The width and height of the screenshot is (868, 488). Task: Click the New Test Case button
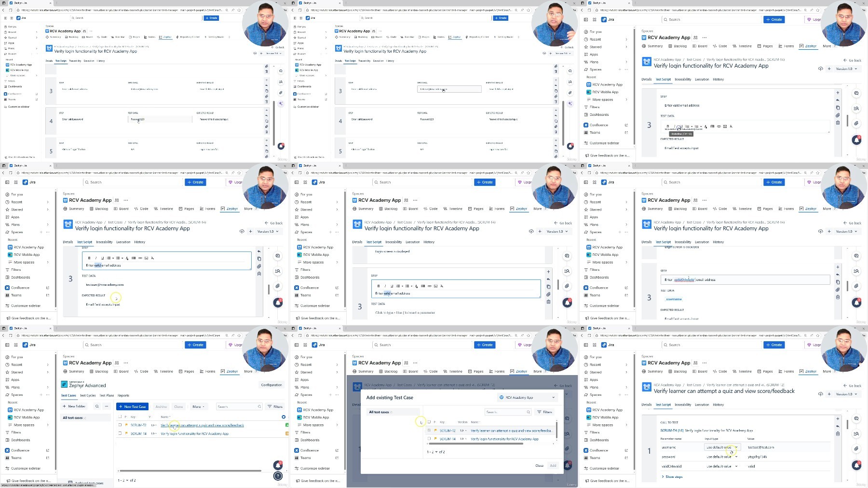[133, 406]
